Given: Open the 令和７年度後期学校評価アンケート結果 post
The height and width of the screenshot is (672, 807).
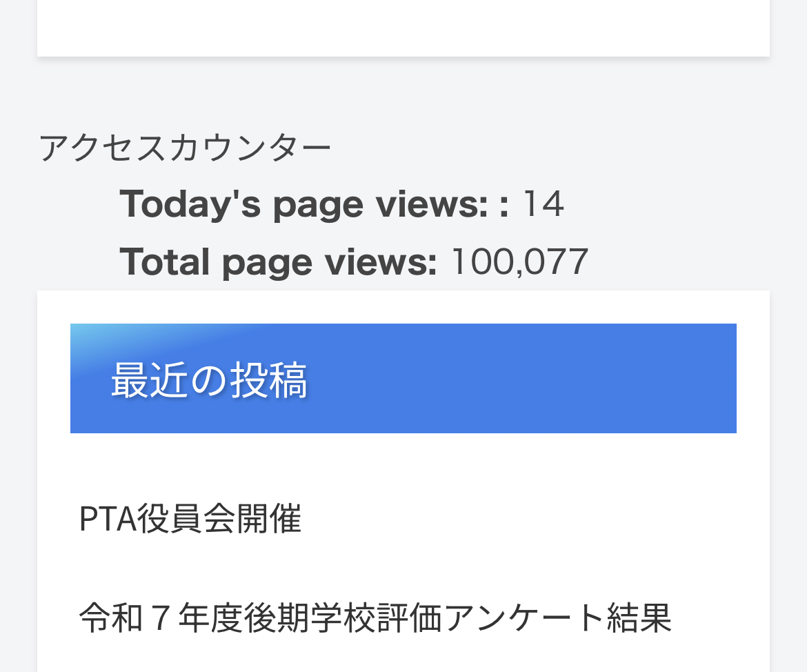Looking at the screenshot, I should point(375,617).
